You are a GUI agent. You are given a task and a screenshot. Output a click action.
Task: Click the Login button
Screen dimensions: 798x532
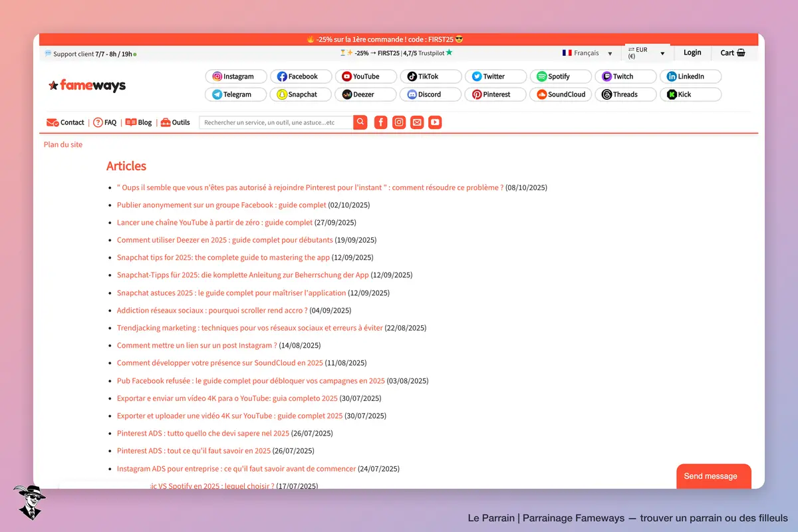click(x=692, y=53)
